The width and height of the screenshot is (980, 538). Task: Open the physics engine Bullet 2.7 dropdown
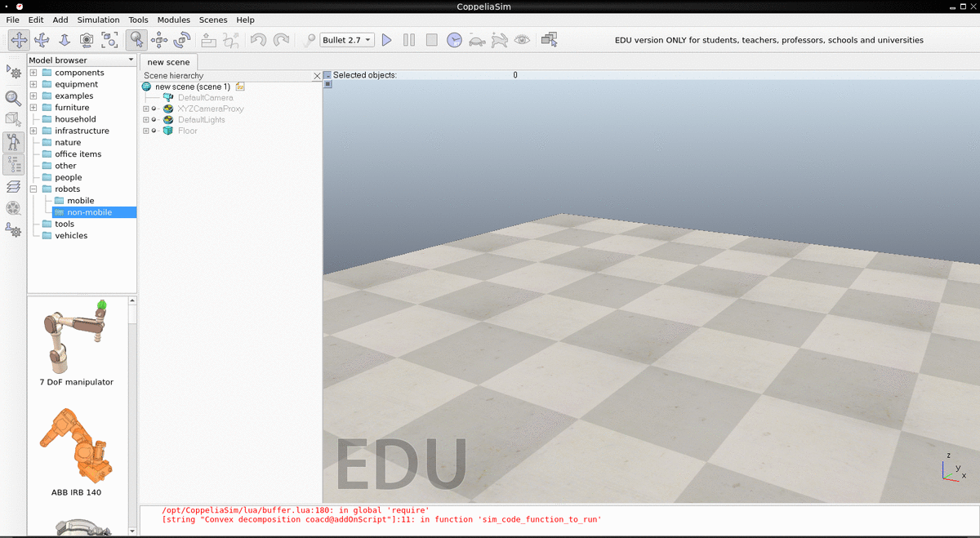(347, 39)
